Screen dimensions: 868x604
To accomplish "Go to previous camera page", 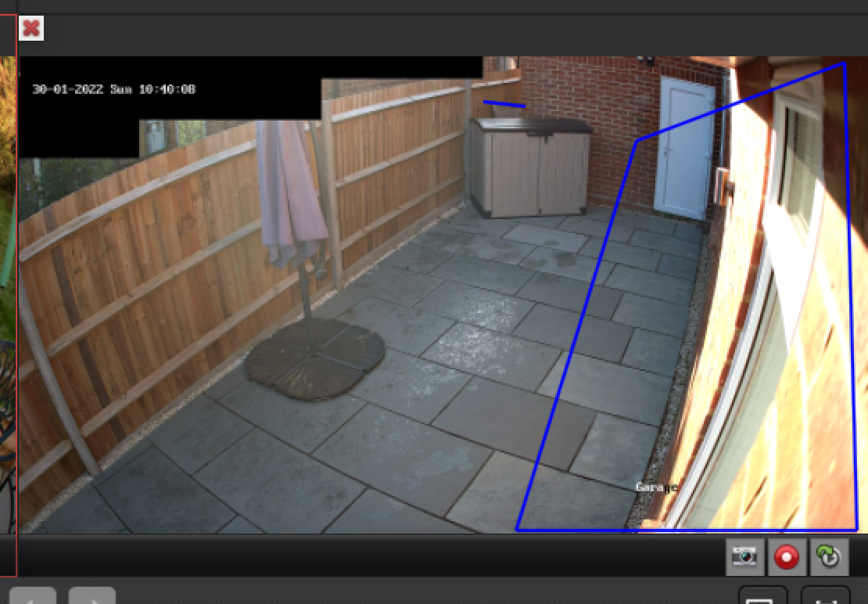I will pos(33,596).
